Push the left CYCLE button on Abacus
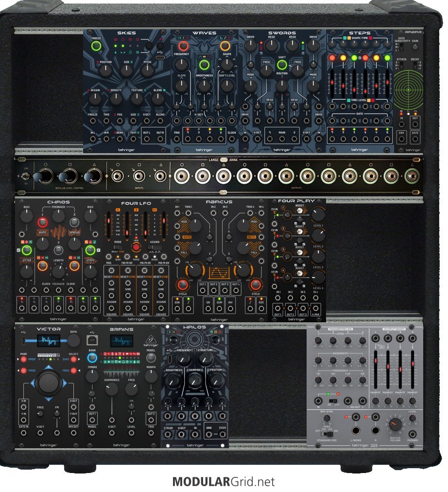This screenshot has height=492, width=448. (x=183, y=284)
